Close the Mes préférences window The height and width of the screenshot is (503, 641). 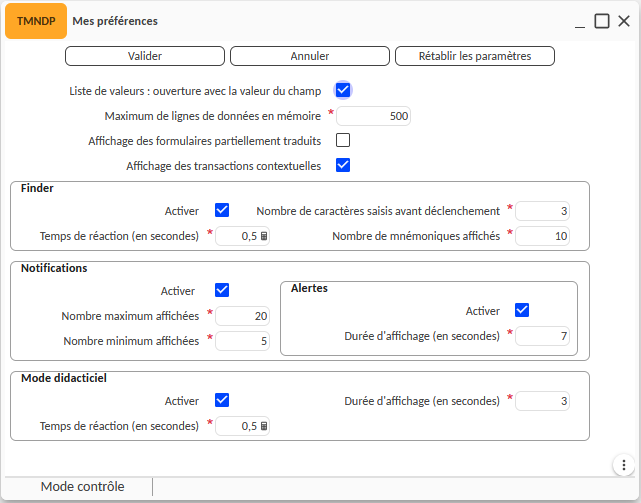click(x=624, y=21)
